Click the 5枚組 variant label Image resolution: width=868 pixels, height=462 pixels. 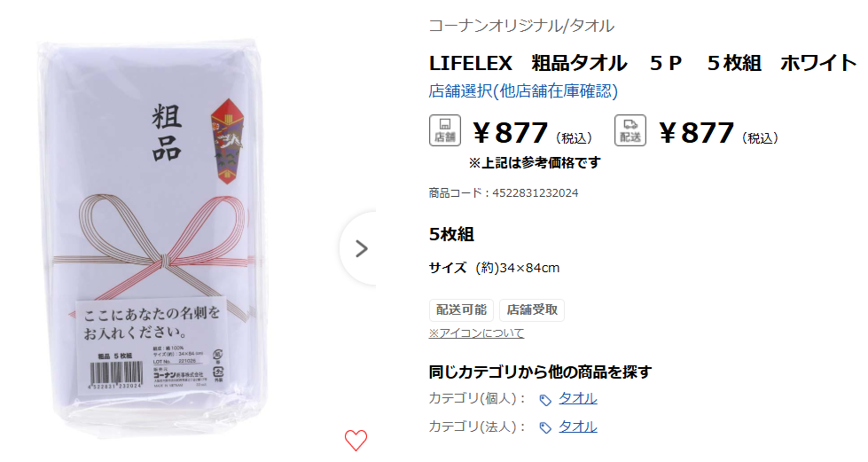[x=451, y=234]
